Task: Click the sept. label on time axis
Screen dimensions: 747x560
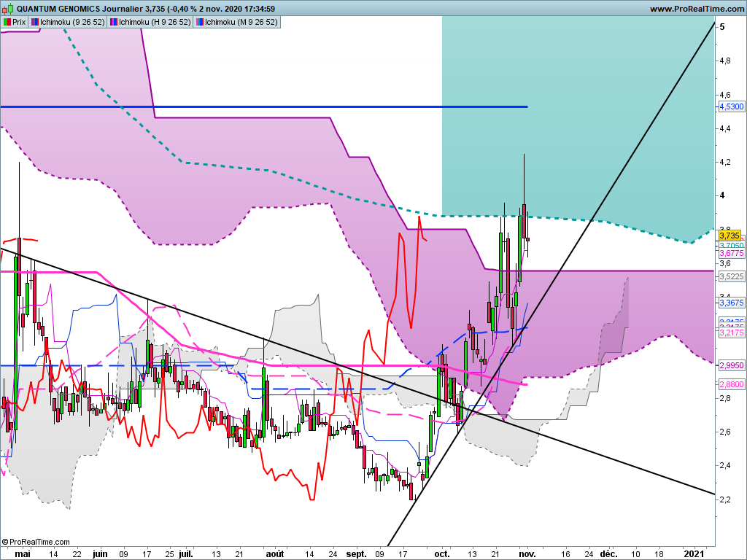Action: tap(356, 554)
